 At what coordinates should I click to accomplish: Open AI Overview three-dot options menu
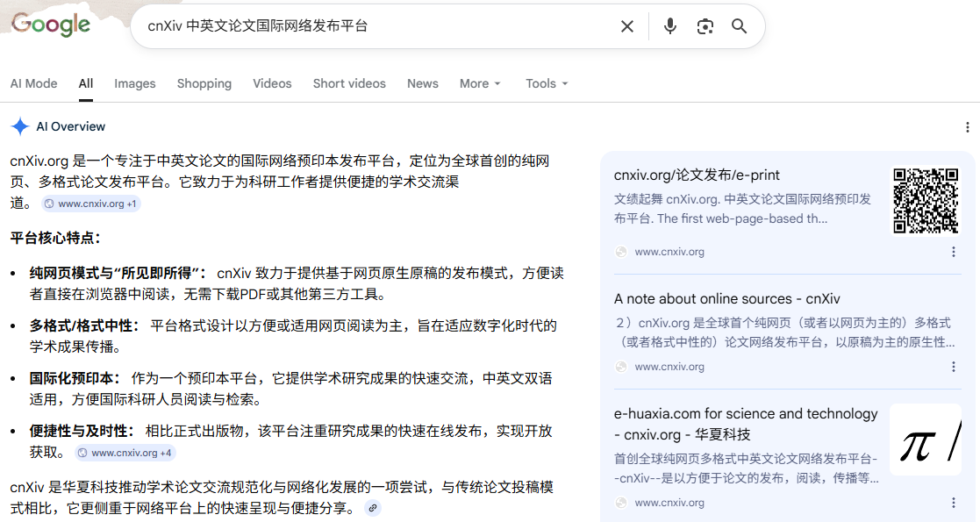(966, 127)
